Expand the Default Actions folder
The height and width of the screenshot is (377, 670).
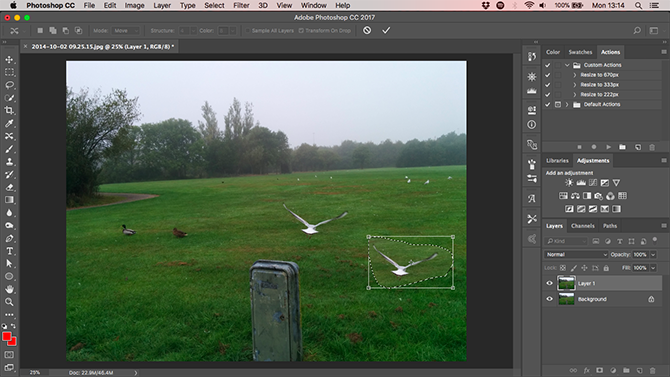[567, 104]
